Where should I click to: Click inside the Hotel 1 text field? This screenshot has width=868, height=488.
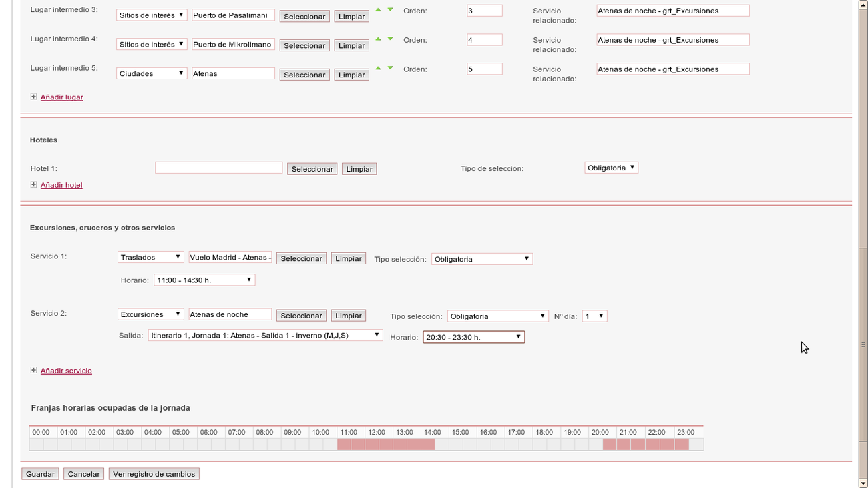pos(218,167)
